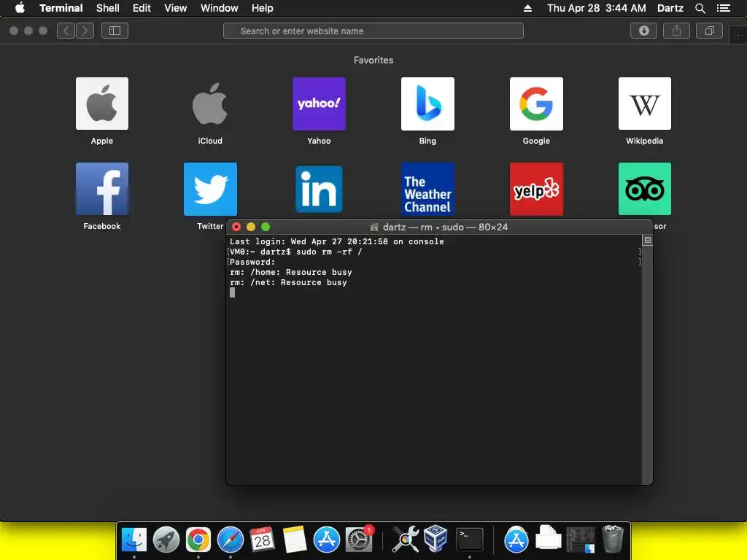The image size is (747, 560).
Task: Open Trash from the Dock
Action: pyautogui.click(x=612, y=539)
